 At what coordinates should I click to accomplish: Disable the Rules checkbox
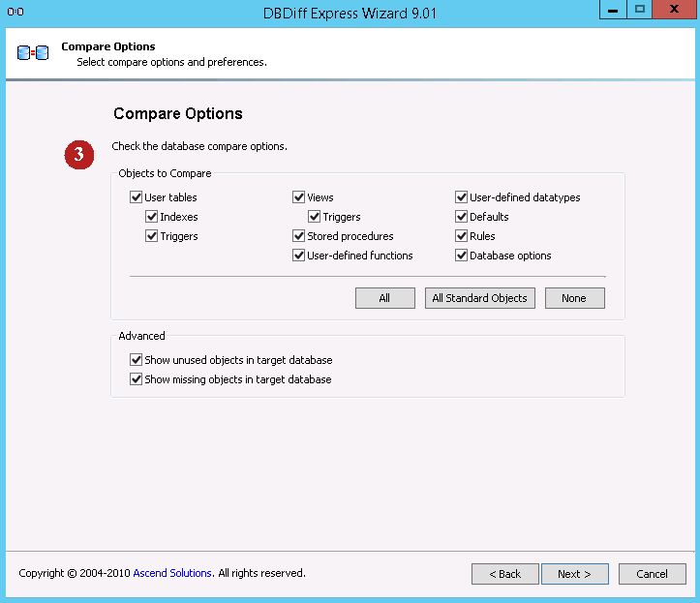pyautogui.click(x=462, y=236)
